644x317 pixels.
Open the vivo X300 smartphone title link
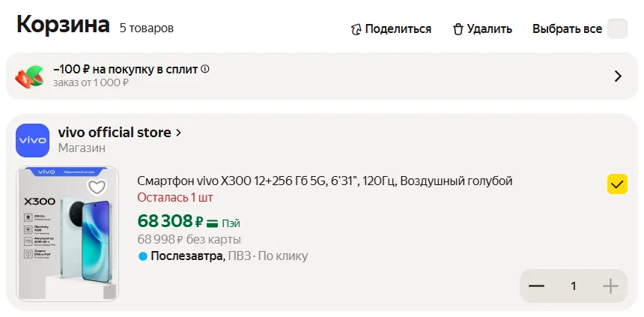point(324,181)
